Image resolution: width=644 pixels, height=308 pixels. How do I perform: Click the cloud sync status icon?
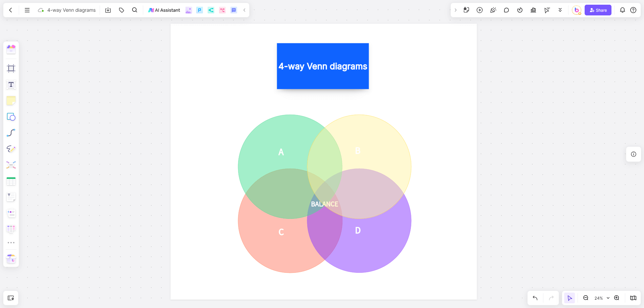point(41,10)
